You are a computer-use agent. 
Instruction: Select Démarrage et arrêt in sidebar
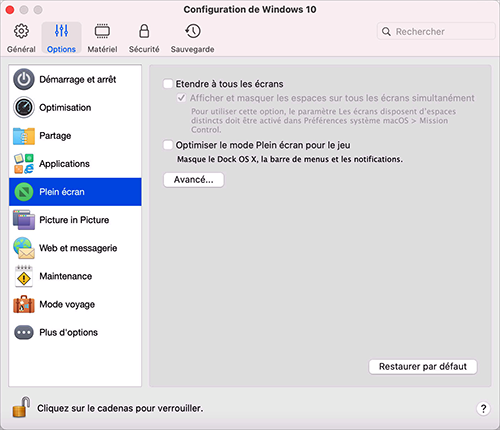coord(78,79)
